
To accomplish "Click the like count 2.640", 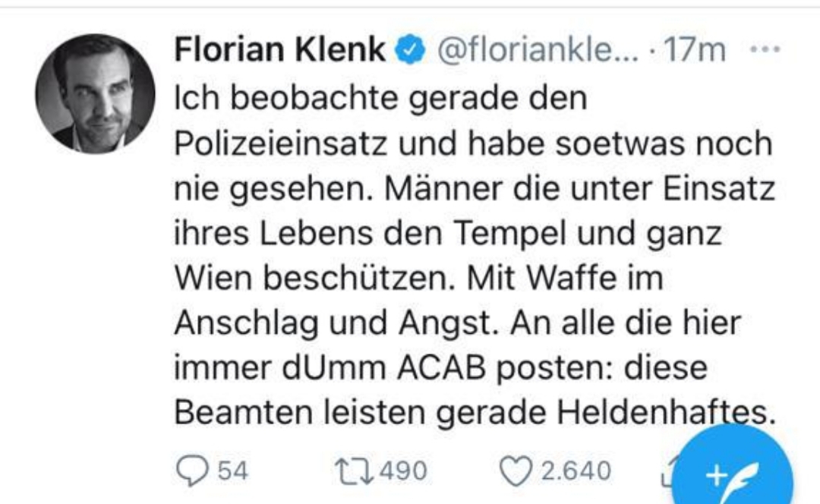I will [576, 471].
